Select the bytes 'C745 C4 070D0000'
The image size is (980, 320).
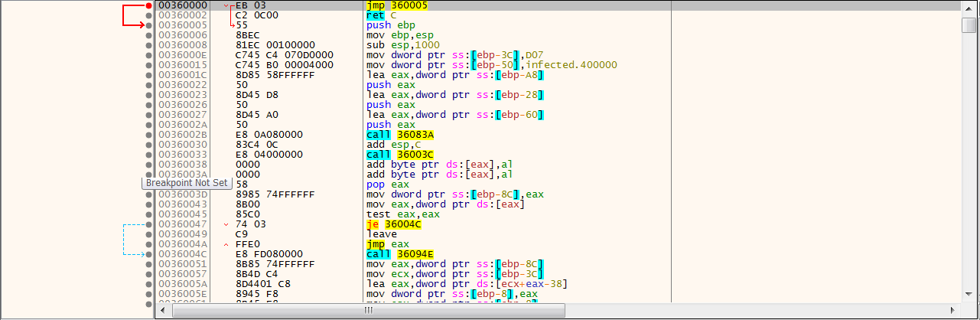[285, 55]
